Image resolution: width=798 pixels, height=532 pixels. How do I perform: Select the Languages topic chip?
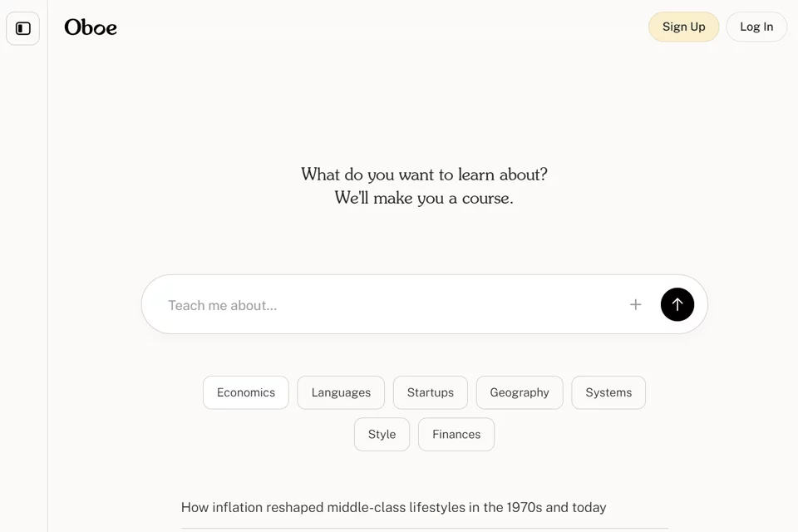341,392
